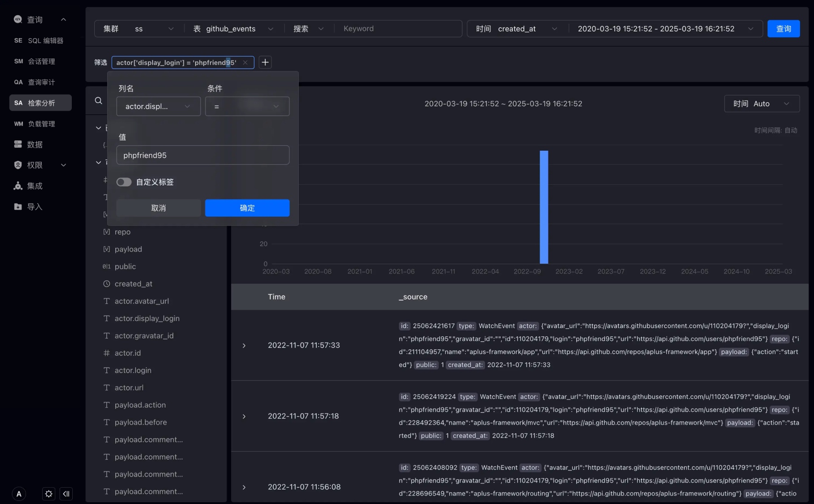Open 查询审计 menu item

point(40,82)
